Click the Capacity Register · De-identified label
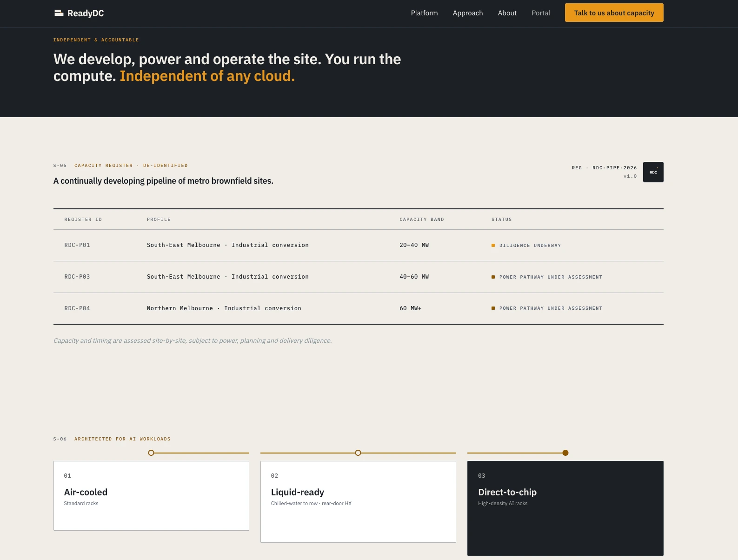The image size is (738, 560). coord(131,166)
